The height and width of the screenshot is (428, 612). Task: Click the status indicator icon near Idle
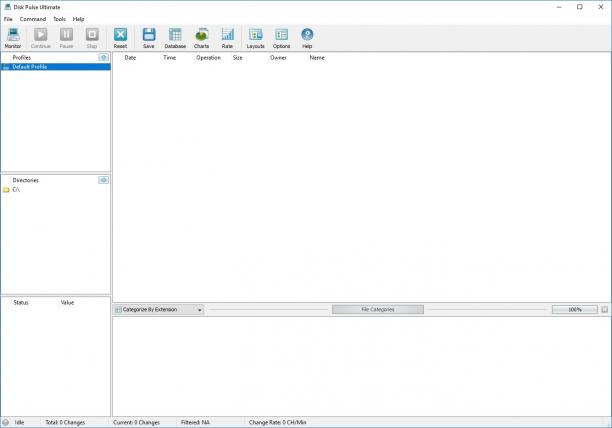coord(5,422)
